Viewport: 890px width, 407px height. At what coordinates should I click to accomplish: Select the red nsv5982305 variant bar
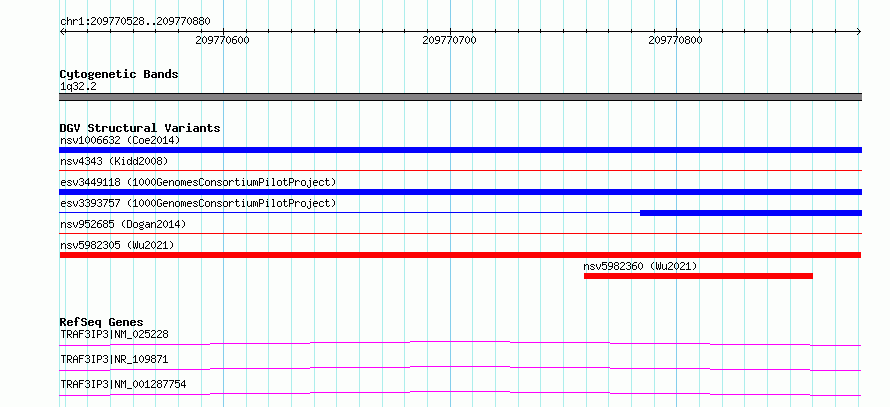coord(460,255)
